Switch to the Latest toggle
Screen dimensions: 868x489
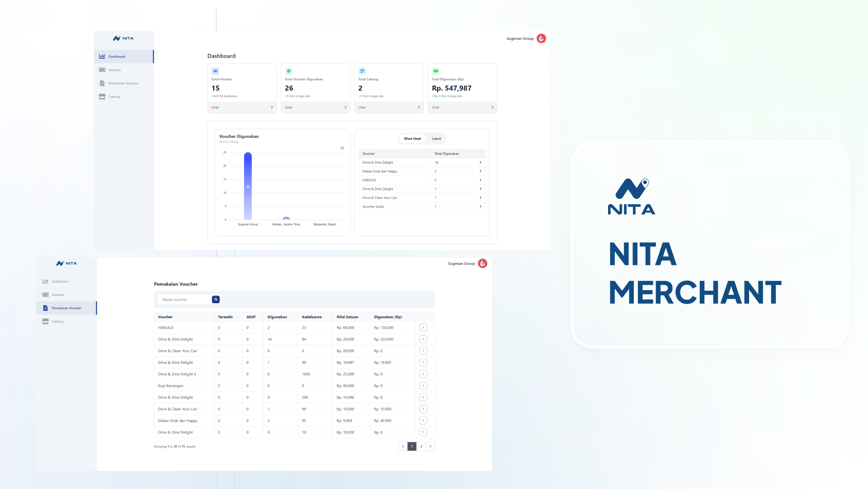click(436, 139)
